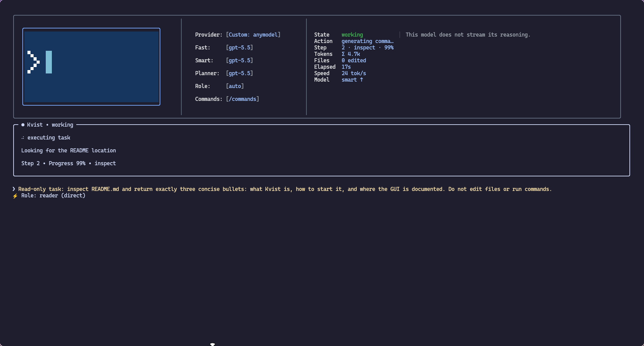Click 'Step 2 • Progress 99% • inspect' line

click(x=68, y=163)
